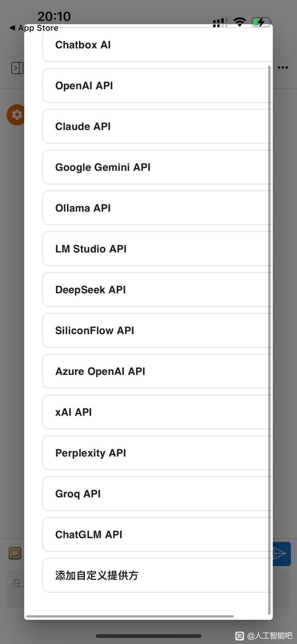Tap the sidebar toggle icon at top left

(x=17, y=68)
